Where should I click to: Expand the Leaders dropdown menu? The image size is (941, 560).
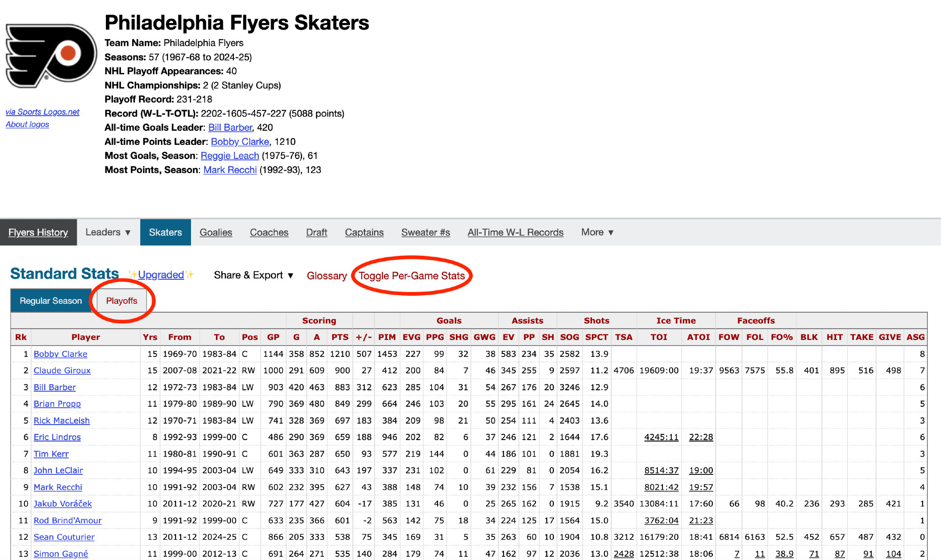point(108,232)
